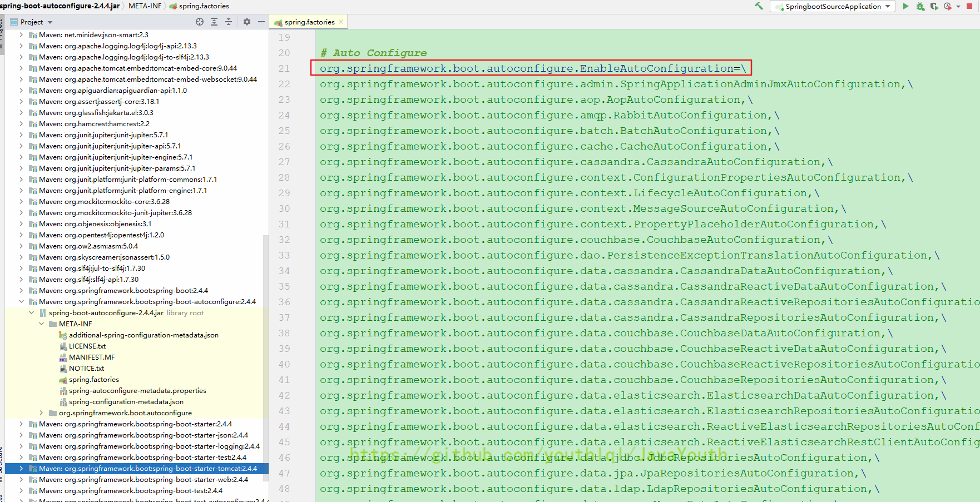Select the spring.factories editor tab

(309, 22)
